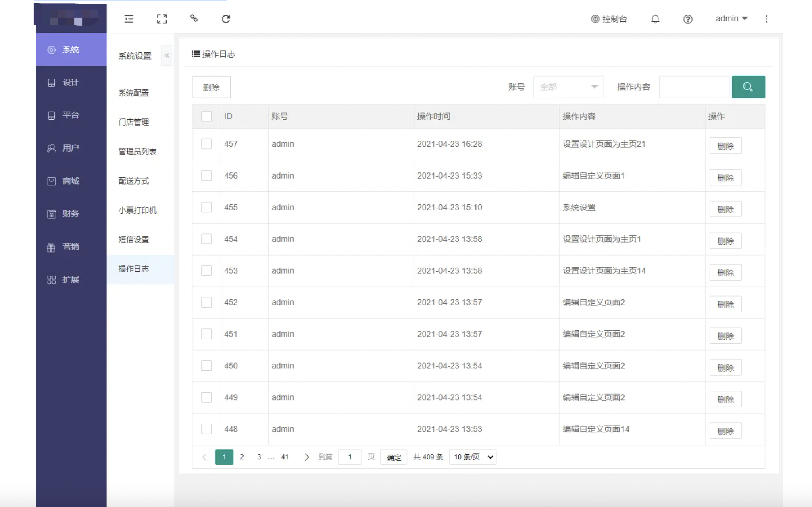Viewport: 812px width, 507px height.
Task: Check the checkbox for log ID 451
Action: click(206, 334)
